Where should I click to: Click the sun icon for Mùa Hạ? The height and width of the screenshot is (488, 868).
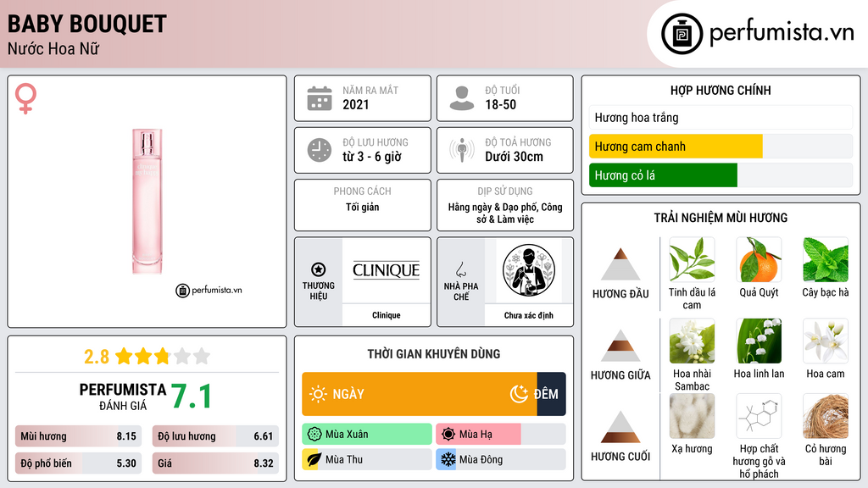[x=448, y=435]
